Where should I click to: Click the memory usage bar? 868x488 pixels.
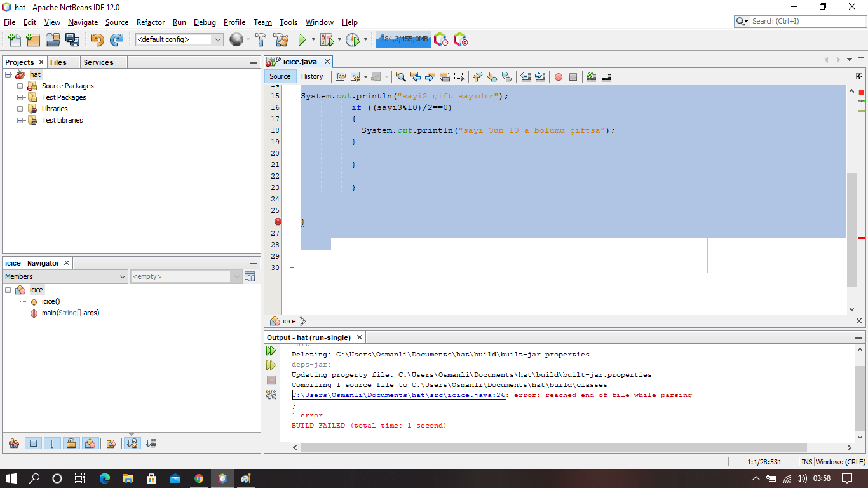(403, 39)
